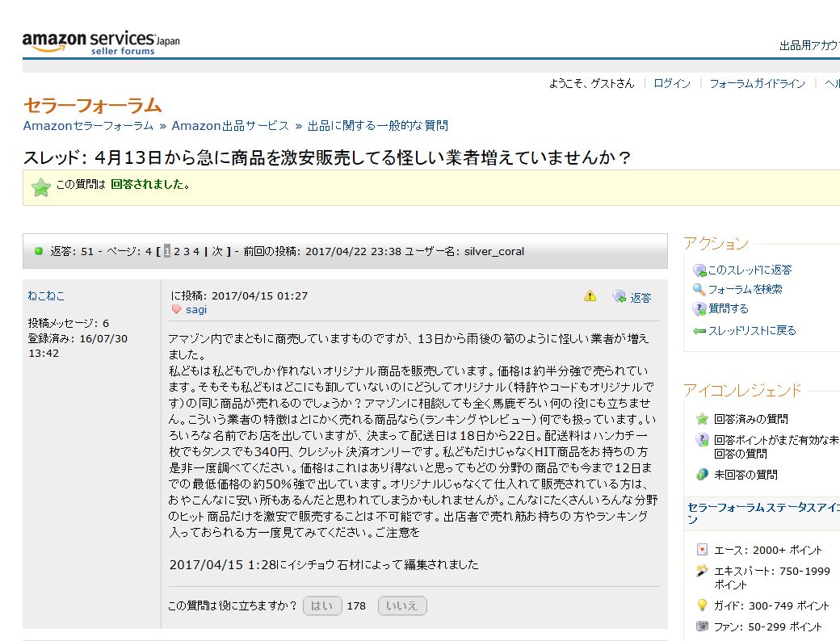Click the 178 helpful vote count
This screenshot has height=641, width=840.
tap(356, 605)
